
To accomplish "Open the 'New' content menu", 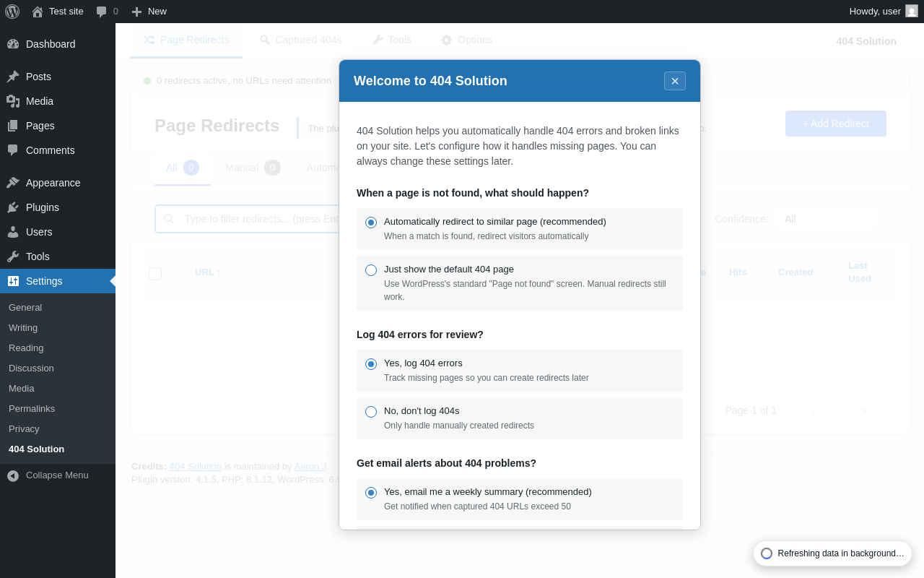I will (x=149, y=12).
